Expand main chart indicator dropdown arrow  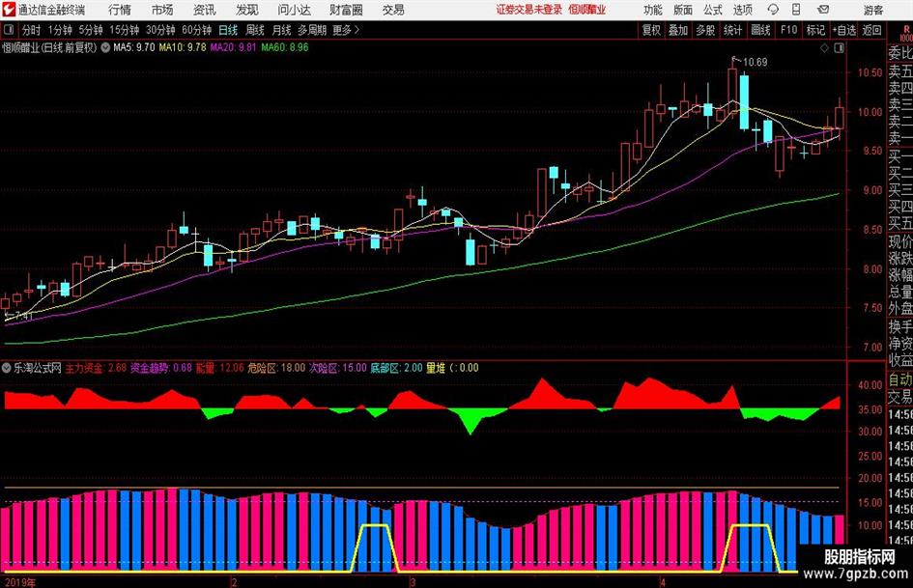[x=105, y=47]
